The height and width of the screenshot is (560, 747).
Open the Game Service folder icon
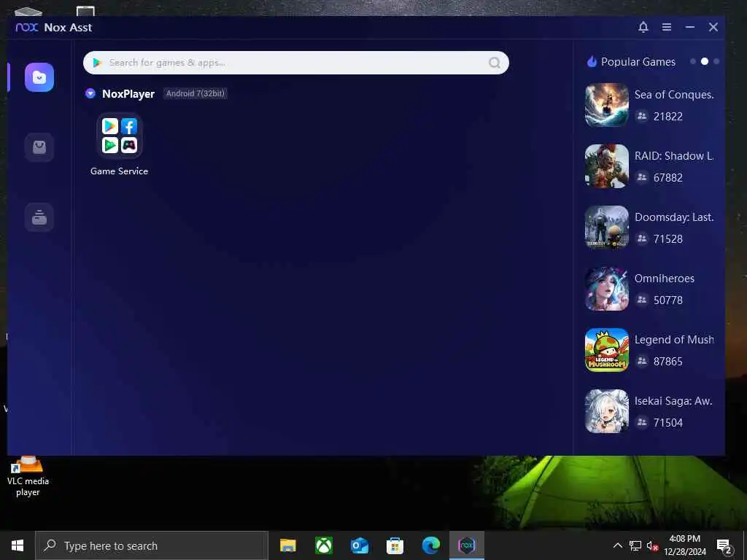[119, 136]
